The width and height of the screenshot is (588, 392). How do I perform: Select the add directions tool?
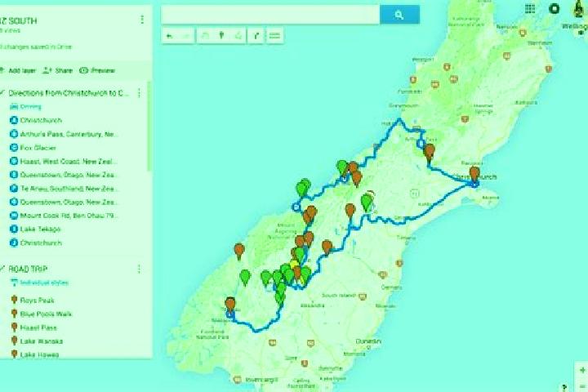pyautogui.click(x=256, y=36)
